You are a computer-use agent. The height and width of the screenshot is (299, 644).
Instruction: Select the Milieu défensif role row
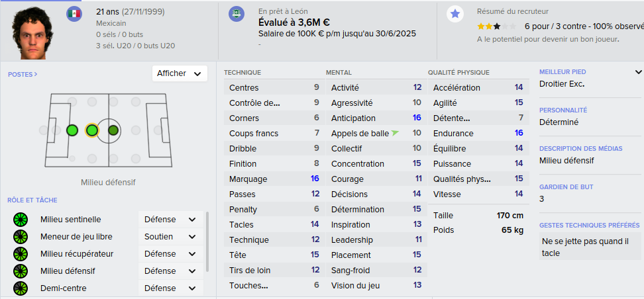coord(107,271)
